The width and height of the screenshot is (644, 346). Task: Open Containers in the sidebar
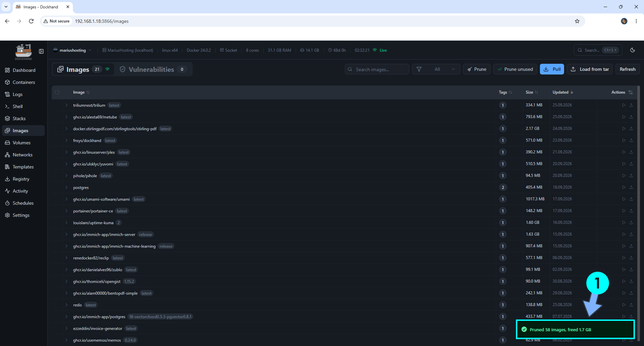[x=23, y=82]
